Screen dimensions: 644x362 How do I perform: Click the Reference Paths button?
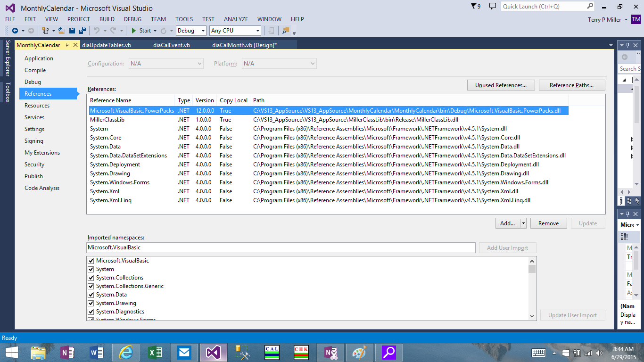572,85
